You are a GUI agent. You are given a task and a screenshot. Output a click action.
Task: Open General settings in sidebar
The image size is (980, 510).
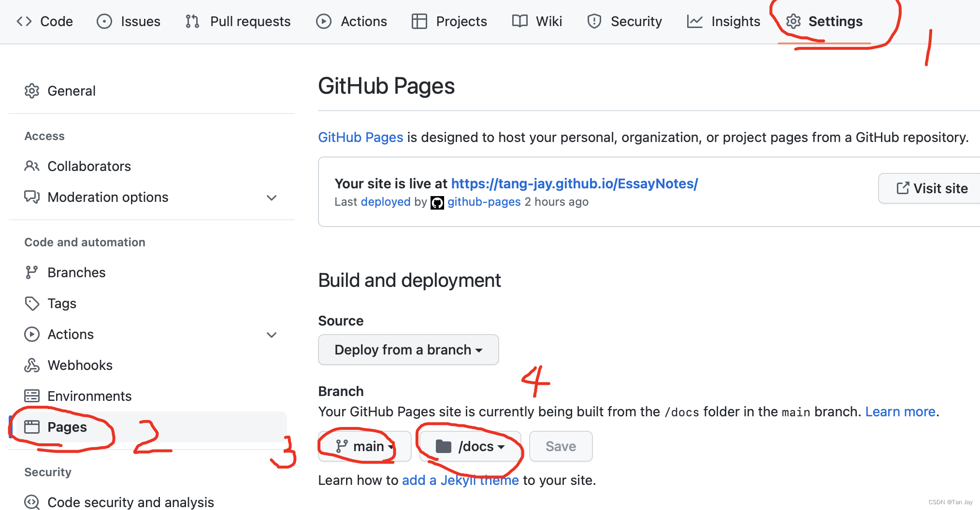(152, 91)
